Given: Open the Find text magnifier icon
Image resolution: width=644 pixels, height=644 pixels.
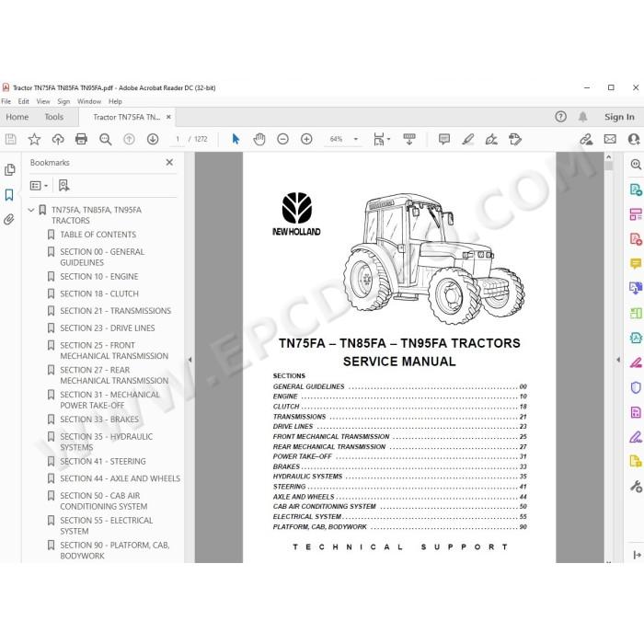Looking at the screenshot, I should coord(106,139).
